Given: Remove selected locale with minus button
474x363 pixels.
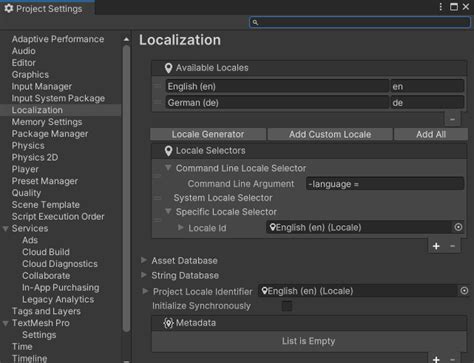Looking at the screenshot, I should (x=452, y=119).
